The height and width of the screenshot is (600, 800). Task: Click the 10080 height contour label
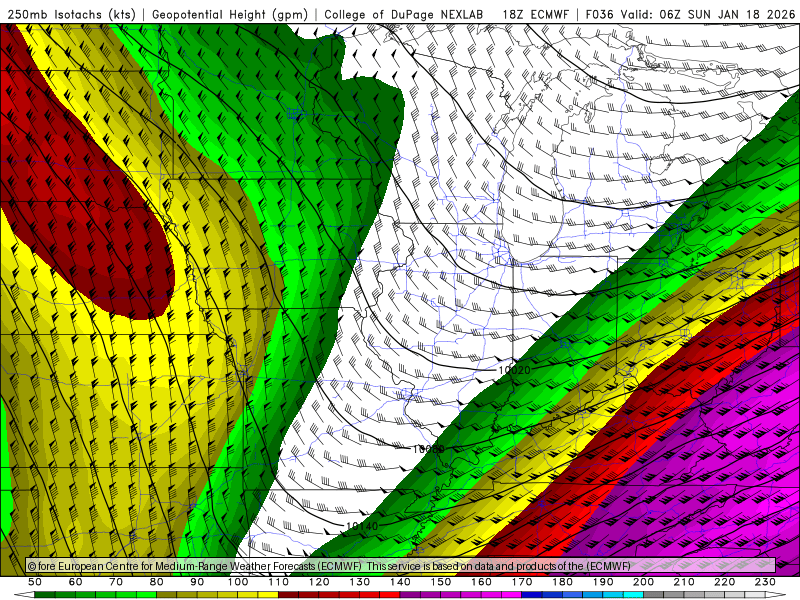coord(428,449)
